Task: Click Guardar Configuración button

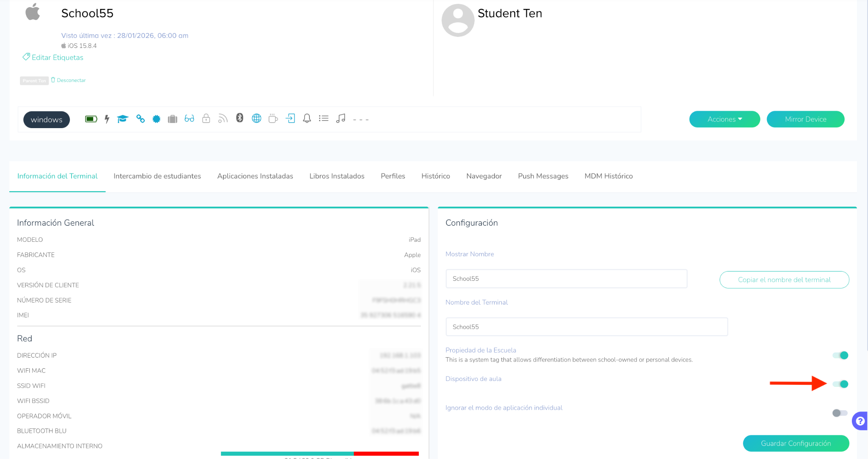Action: tap(796, 443)
